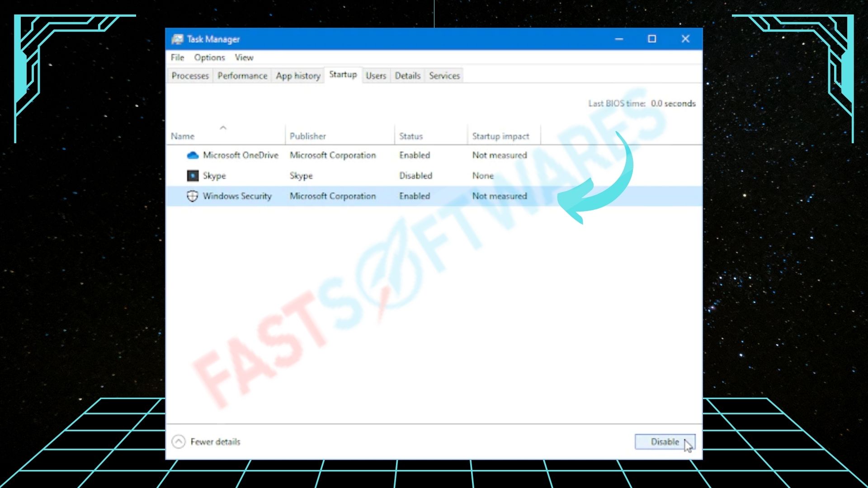Click Enabled status of Windows Security
Image resolution: width=868 pixels, height=488 pixels.
415,196
